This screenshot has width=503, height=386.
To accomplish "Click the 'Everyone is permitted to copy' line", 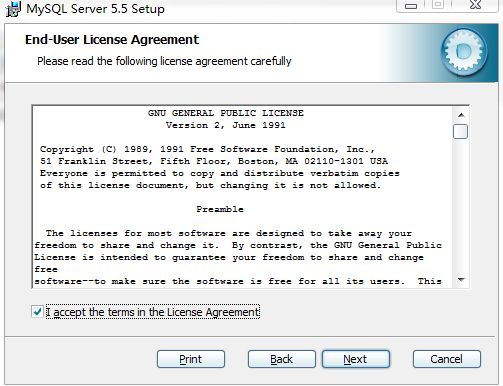I will [220, 173].
